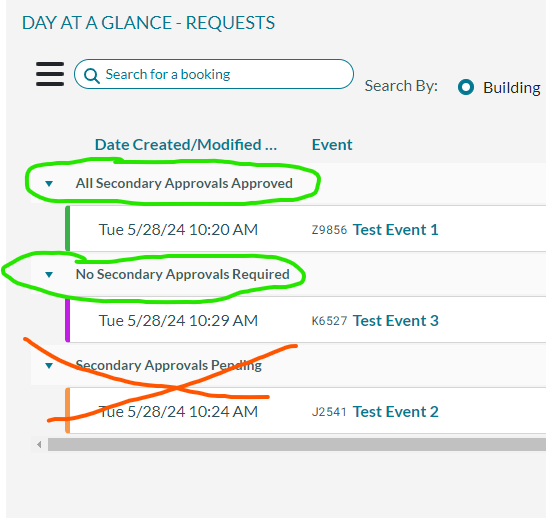Click the Tue 5/28/24 10:20 AM date
Viewport: 546px width, 518px height.
(x=178, y=230)
